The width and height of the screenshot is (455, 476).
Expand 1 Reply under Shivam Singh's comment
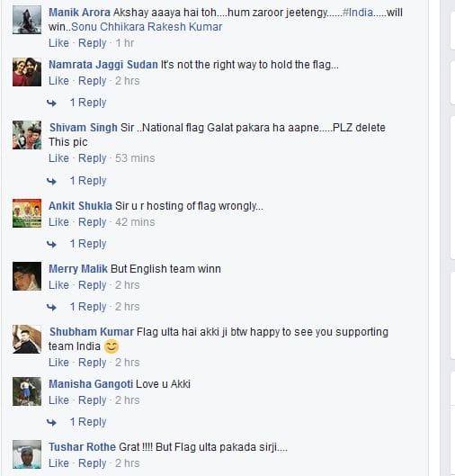(x=88, y=181)
